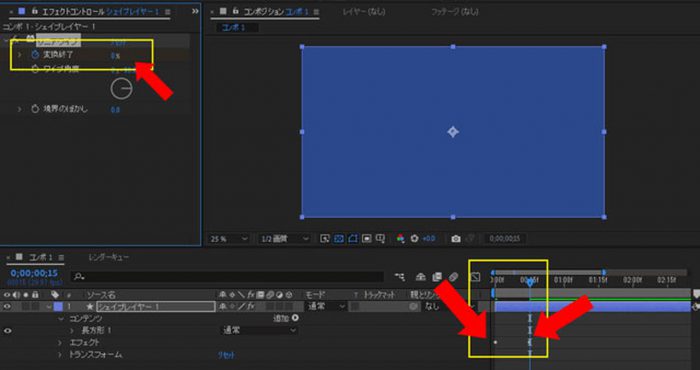
Task: Toggle lock on Composition viewer panel
Action: coord(236,11)
